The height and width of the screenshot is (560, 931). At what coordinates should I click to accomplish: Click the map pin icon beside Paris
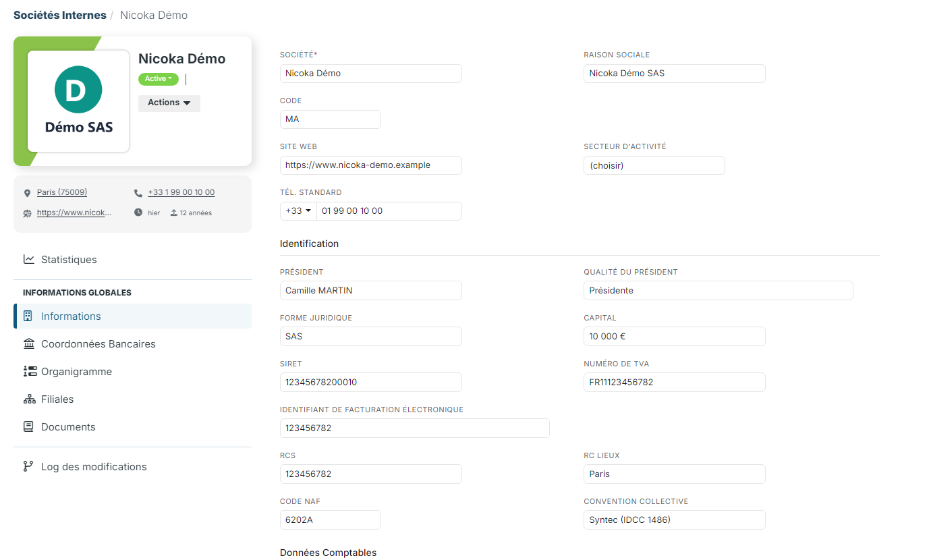[x=27, y=193]
